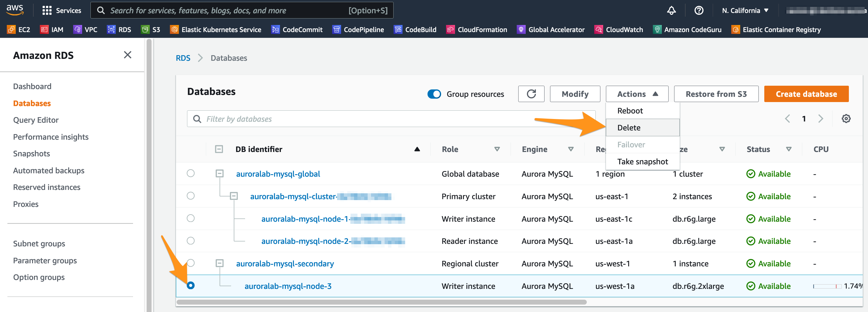Screen dimensions: 868x312
Task: Collapse auroralab-mysql-secondary tree group
Action: coord(220,263)
